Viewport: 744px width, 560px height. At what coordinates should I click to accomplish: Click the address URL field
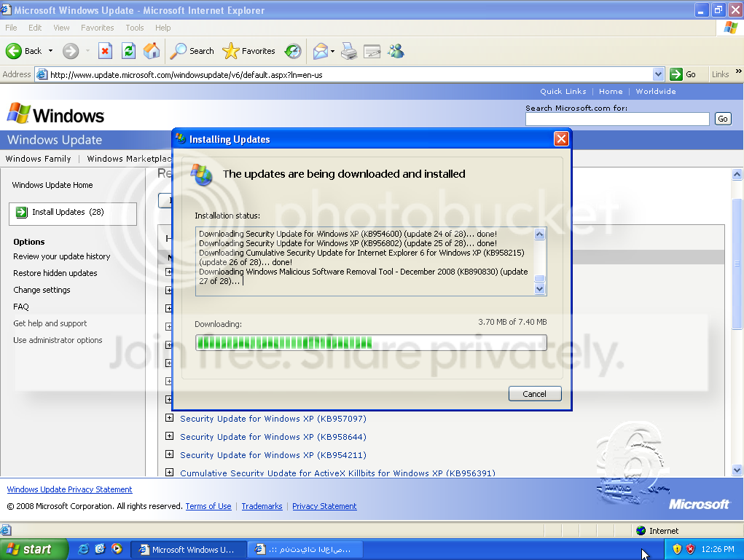[x=351, y=74]
